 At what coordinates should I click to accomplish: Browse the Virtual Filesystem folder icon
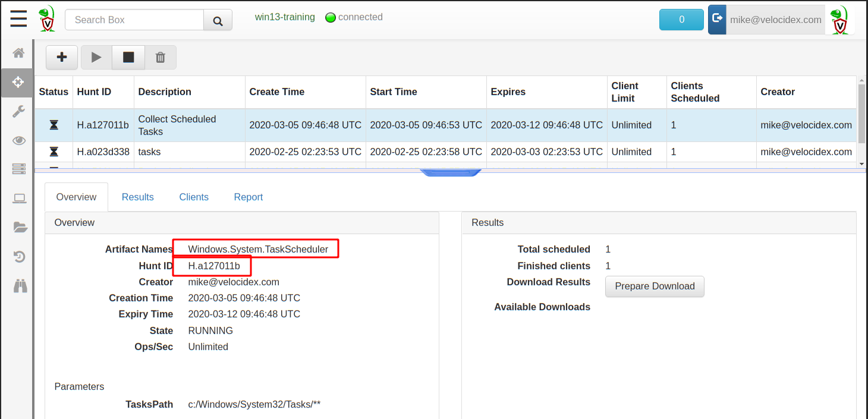click(18, 227)
